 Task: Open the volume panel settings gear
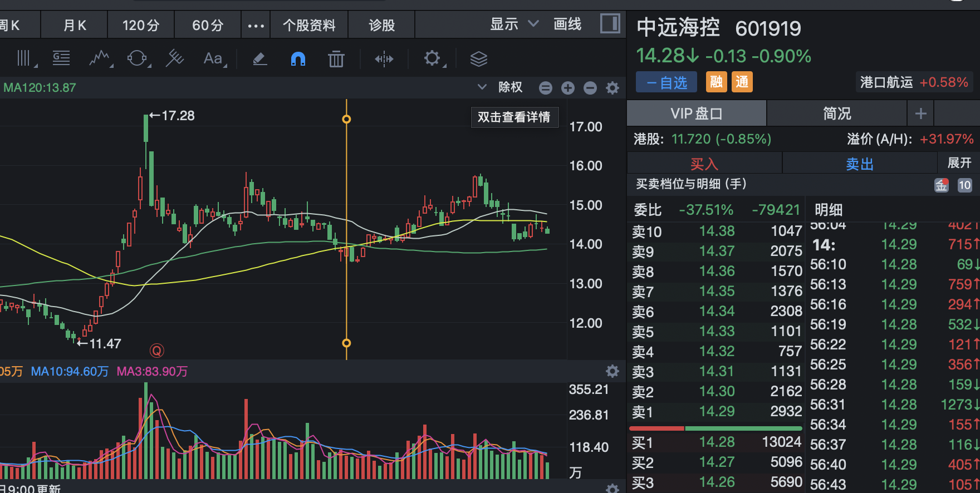612,371
